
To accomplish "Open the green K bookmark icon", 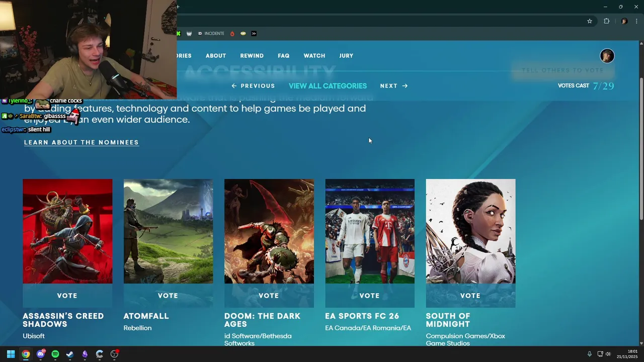I will point(179,34).
